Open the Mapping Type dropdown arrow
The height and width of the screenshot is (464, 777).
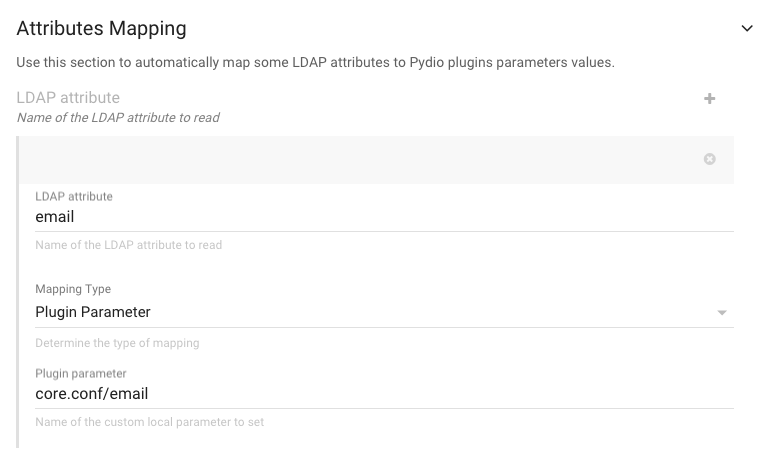tap(722, 313)
